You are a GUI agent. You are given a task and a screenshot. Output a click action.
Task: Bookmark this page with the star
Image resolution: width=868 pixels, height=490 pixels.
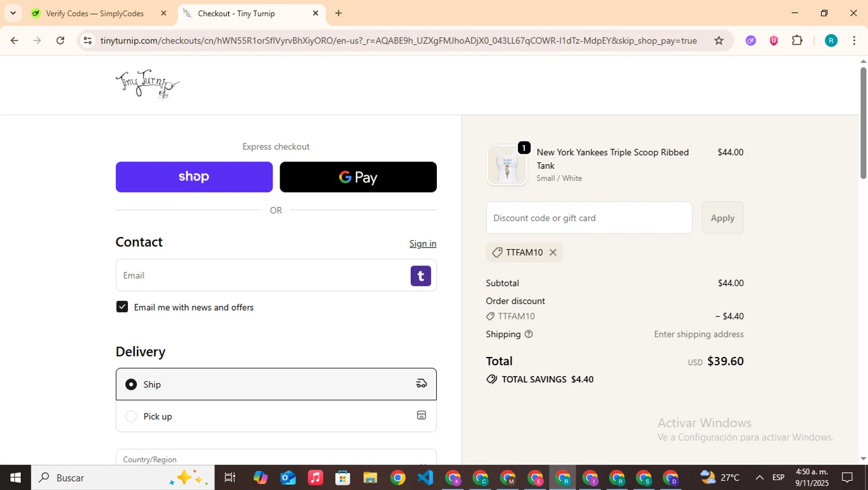719,40
